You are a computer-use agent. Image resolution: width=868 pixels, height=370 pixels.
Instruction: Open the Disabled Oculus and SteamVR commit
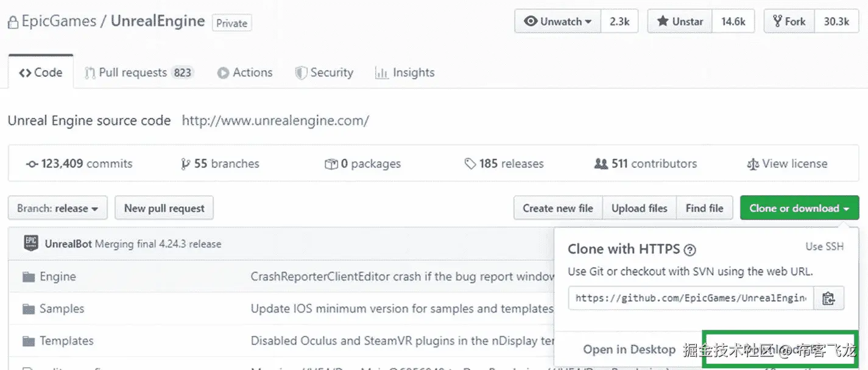403,341
